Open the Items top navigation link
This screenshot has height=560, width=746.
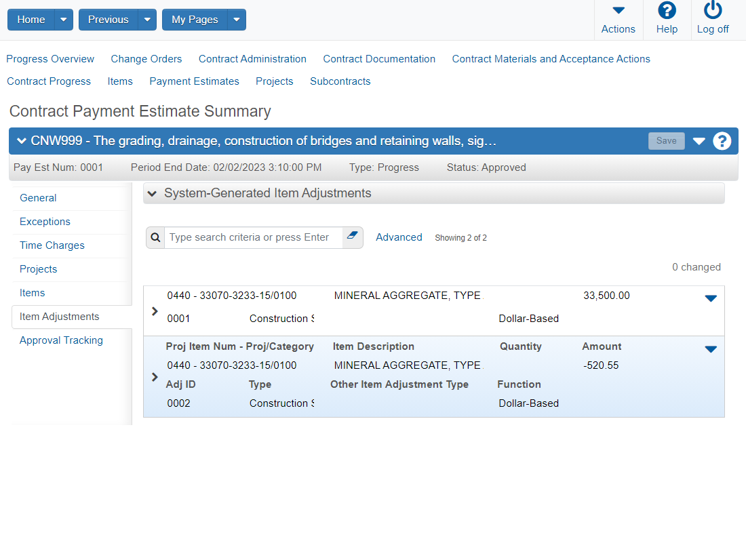(x=120, y=81)
